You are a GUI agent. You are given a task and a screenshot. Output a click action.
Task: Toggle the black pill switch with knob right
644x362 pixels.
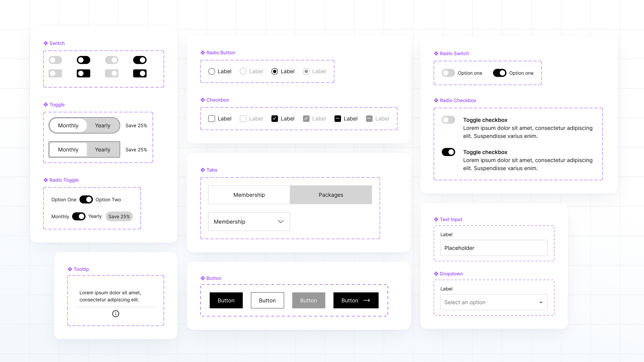pos(140,60)
